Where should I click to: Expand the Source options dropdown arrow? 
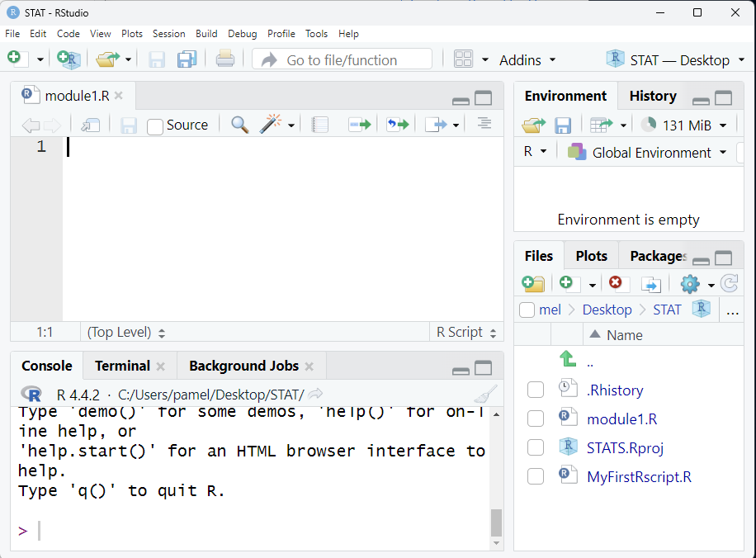click(456, 125)
